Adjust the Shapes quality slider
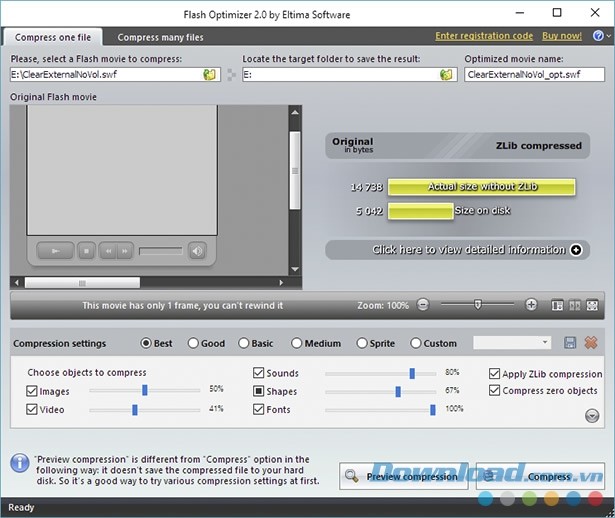Screen dimensions: 615x518 pyautogui.click(x=398, y=391)
